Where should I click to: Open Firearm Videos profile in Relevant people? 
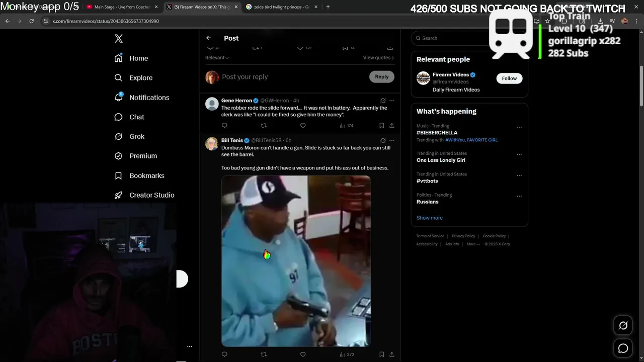tap(451, 75)
